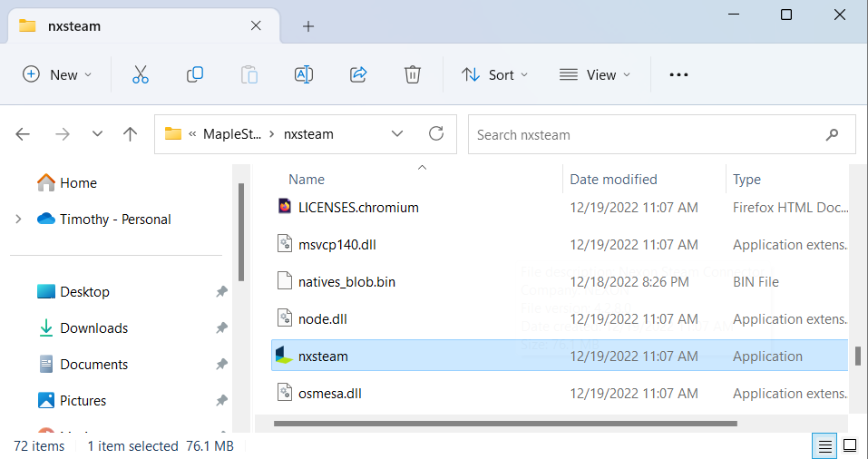
Task: Click the Share icon in toolbar
Action: coord(358,74)
